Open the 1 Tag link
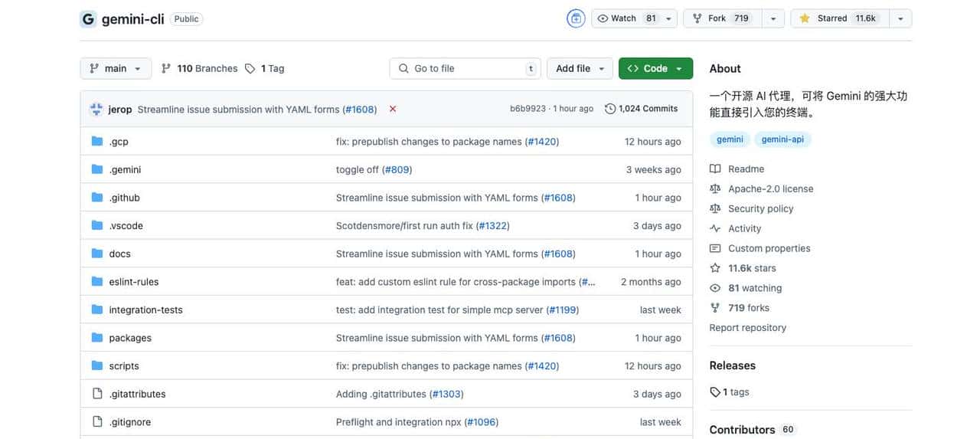Viewport: 980px width, 439px height. pos(265,68)
